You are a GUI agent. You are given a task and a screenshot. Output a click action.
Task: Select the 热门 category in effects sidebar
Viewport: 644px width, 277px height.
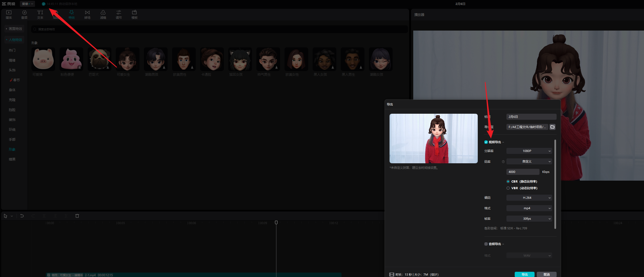(x=12, y=50)
